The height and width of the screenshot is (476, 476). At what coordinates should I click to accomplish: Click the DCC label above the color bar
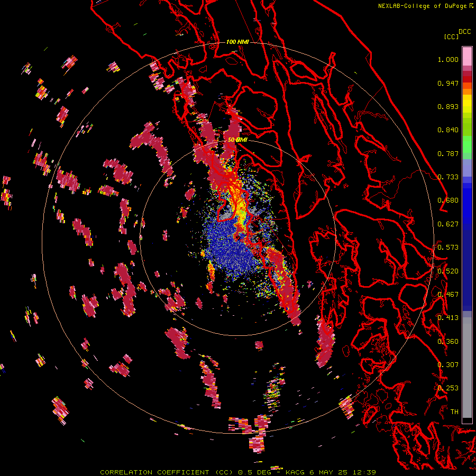click(x=464, y=32)
